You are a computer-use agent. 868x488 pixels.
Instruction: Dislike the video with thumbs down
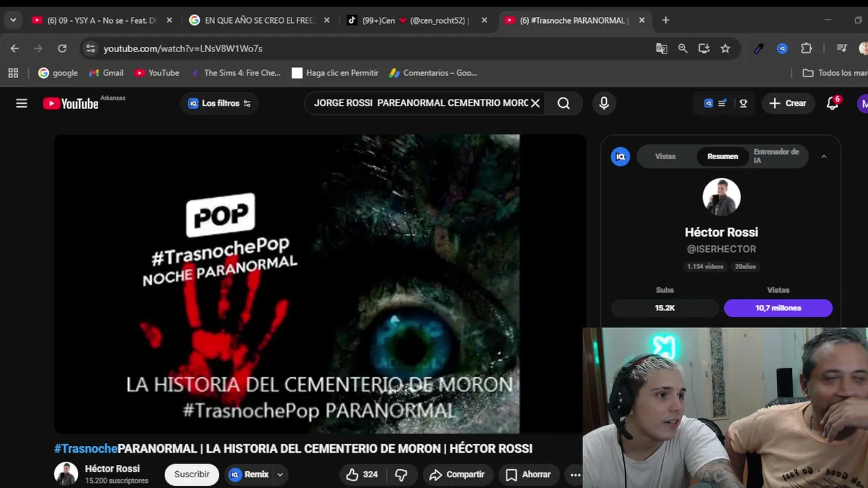click(401, 474)
